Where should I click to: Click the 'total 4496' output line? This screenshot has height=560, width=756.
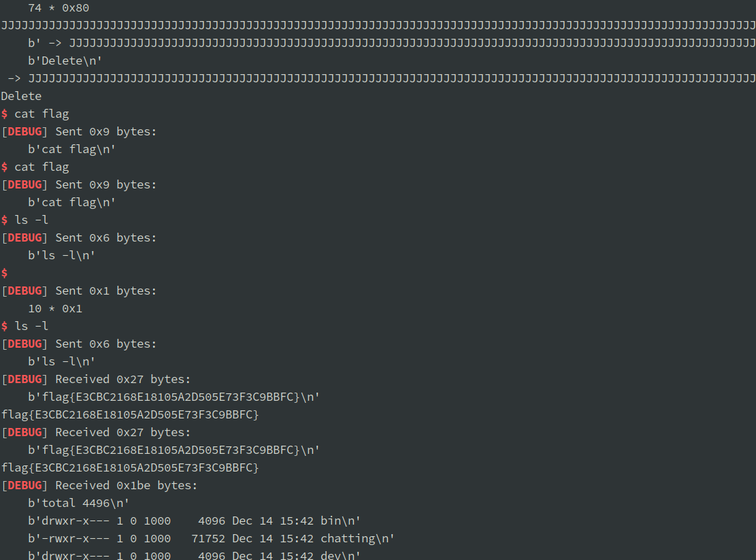coord(78,503)
